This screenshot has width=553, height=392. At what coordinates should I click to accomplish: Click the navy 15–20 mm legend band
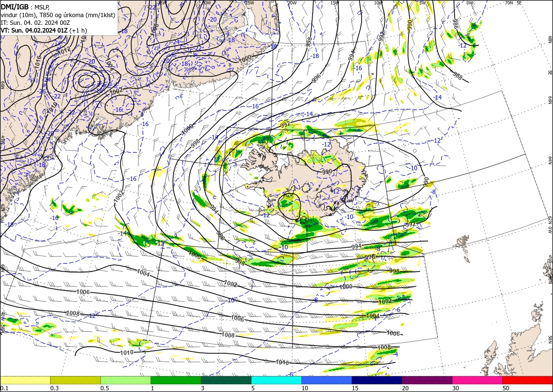click(377, 380)
